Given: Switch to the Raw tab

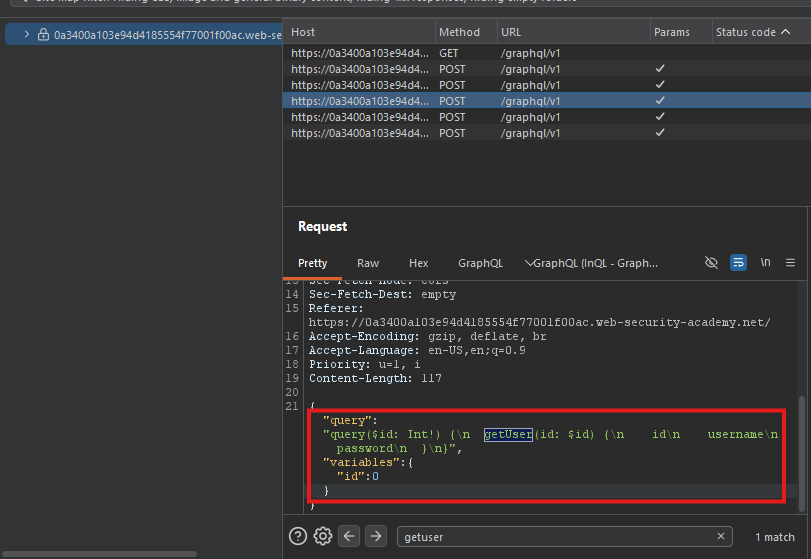Looking at the screenshot, I should [x=368, y=263].
